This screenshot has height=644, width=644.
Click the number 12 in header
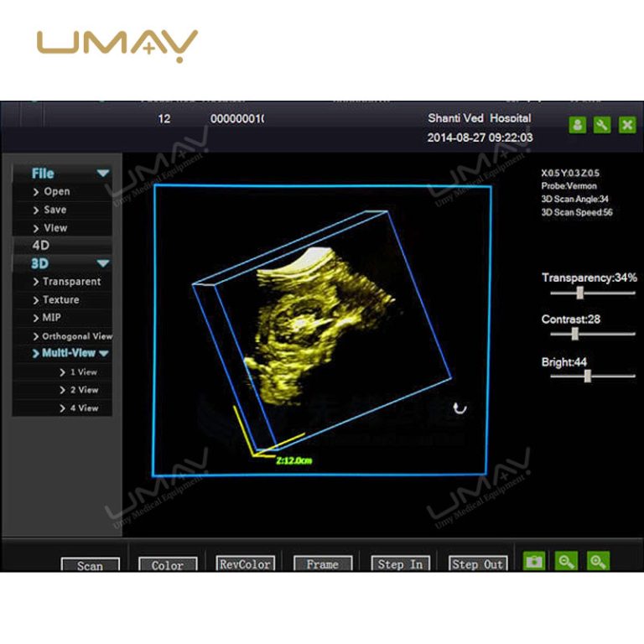click(164, 119)
